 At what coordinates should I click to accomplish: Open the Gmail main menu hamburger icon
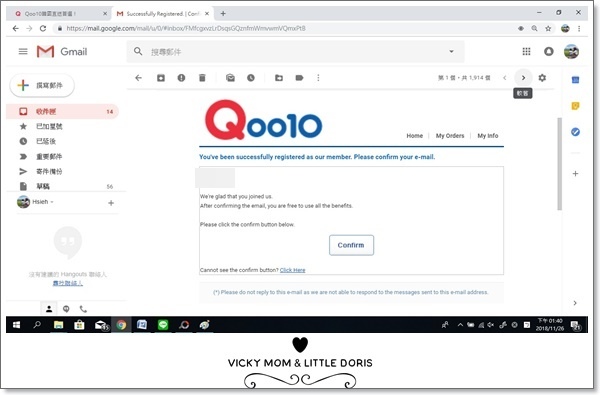pyautogui.click(x=23, y=51)
